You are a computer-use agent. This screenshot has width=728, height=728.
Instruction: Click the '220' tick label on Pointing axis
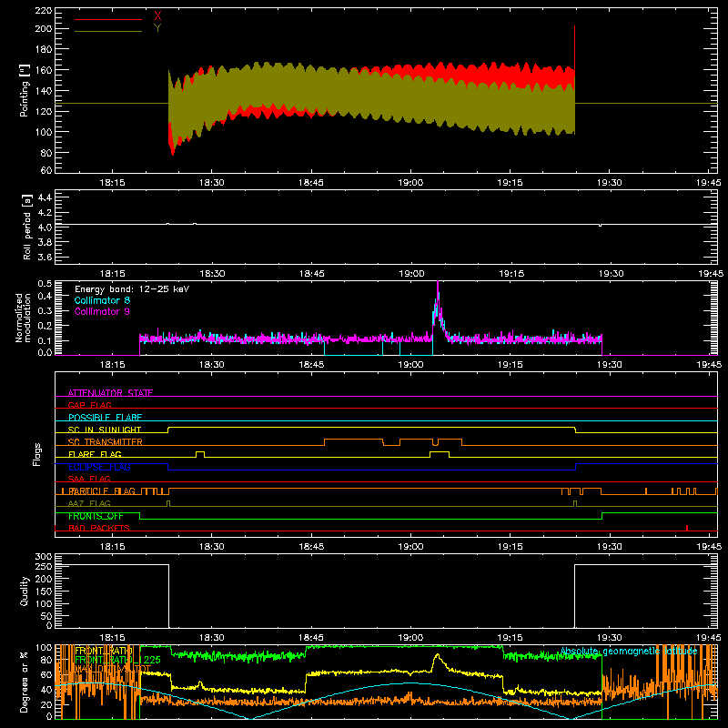pyautogui.click(x=43, y=10)
